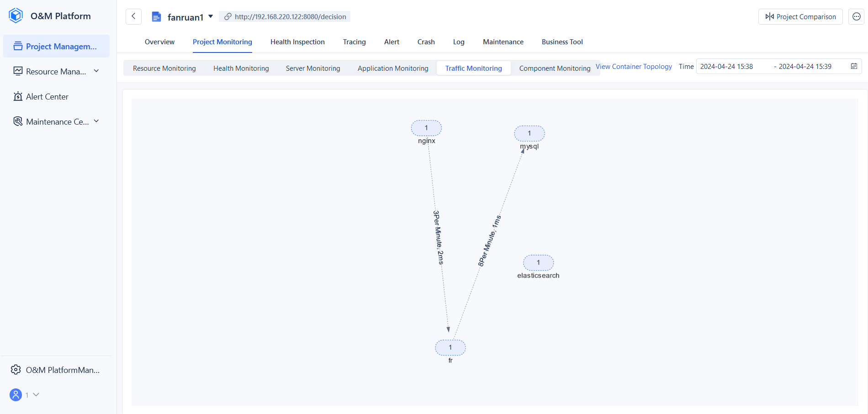Click the Alert Center bell icon
Image resolution: width=868 pixels, height=414 pixels.
[x=18, y=96]
